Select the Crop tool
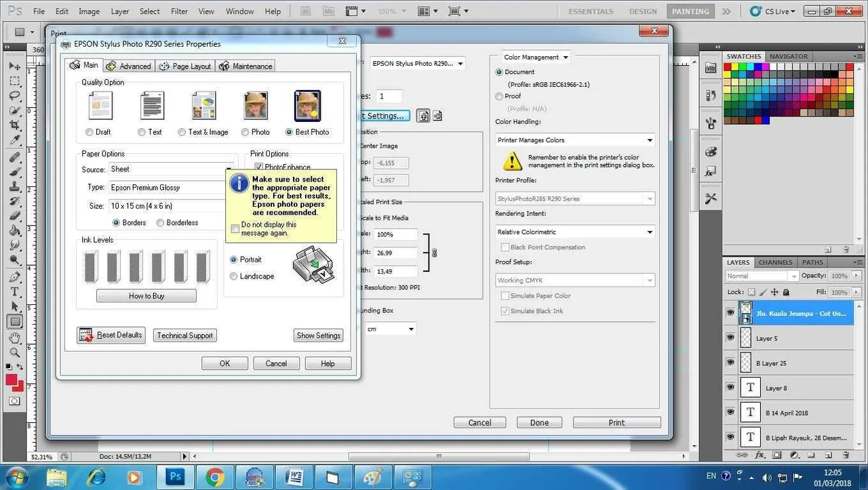Screen dimensions: 868x490 (x=14, y=125)
